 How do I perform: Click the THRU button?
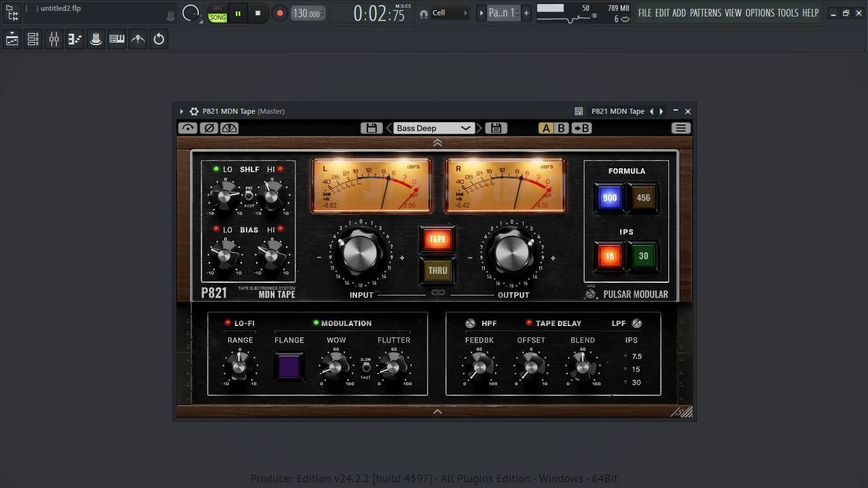[x=437, y=270]
